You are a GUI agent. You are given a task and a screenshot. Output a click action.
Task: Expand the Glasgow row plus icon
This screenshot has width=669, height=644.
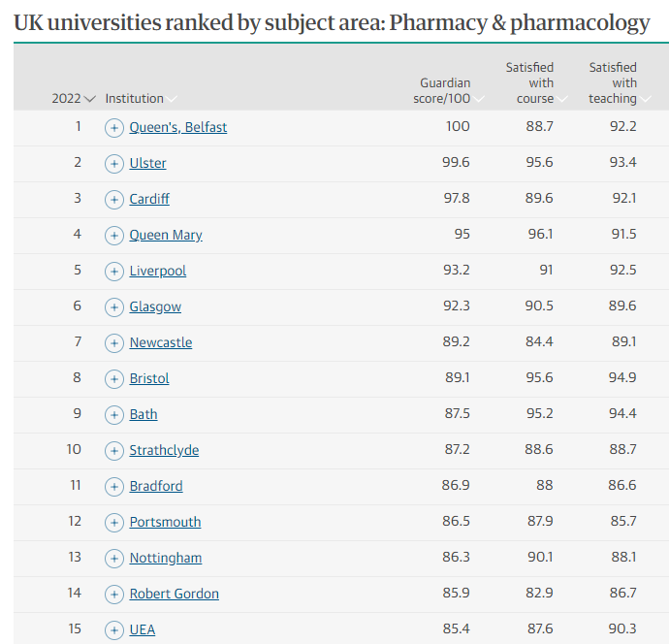114,307
